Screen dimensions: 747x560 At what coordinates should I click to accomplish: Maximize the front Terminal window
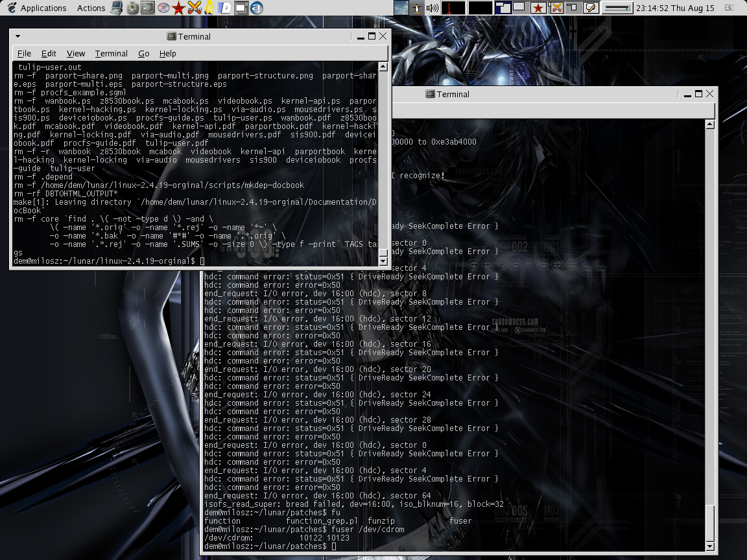(372, 37)
